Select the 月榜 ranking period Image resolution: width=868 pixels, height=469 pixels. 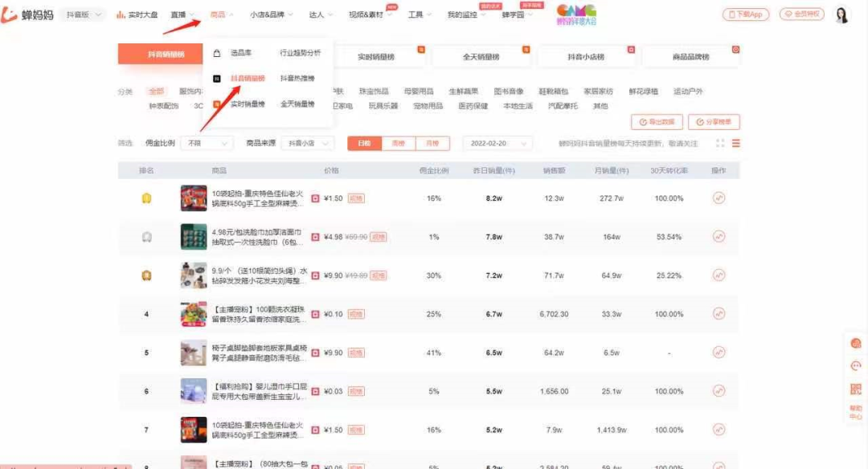coord(432,143)
